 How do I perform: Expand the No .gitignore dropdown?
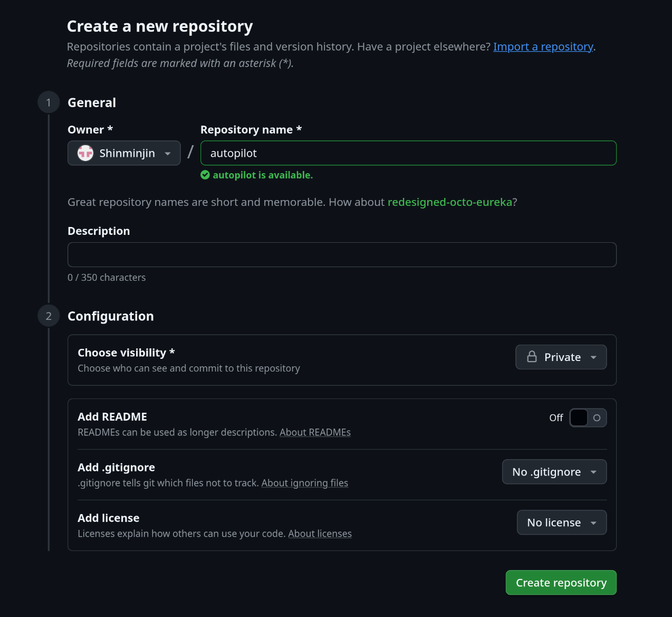[554, 472]
